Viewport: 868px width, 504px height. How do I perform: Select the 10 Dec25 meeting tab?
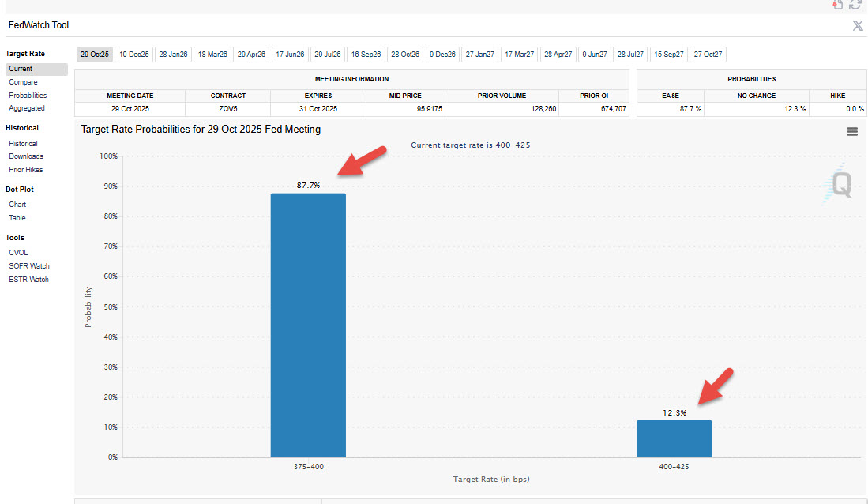click(133, 55)
